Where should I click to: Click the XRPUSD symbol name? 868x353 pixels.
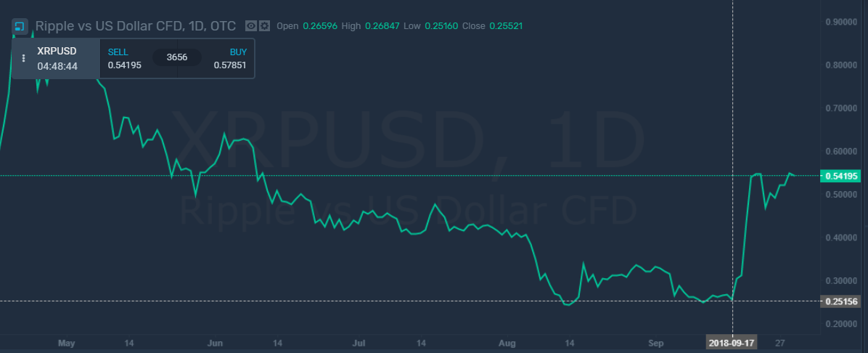coord(57,52)
